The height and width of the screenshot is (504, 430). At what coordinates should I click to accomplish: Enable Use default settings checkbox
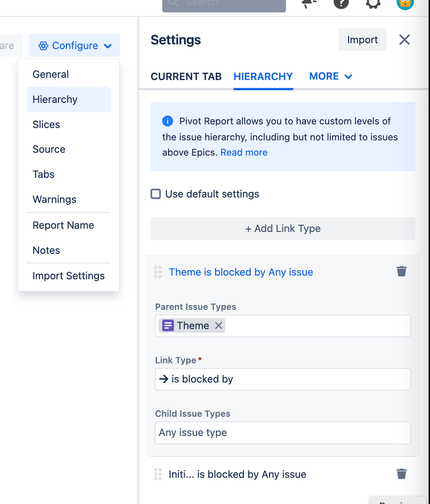[x=156, y=194]
